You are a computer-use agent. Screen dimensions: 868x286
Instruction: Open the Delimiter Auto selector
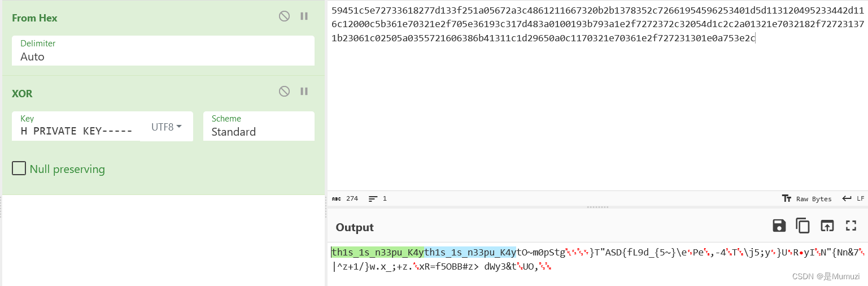pyautogui.click(x=163, y=50)
